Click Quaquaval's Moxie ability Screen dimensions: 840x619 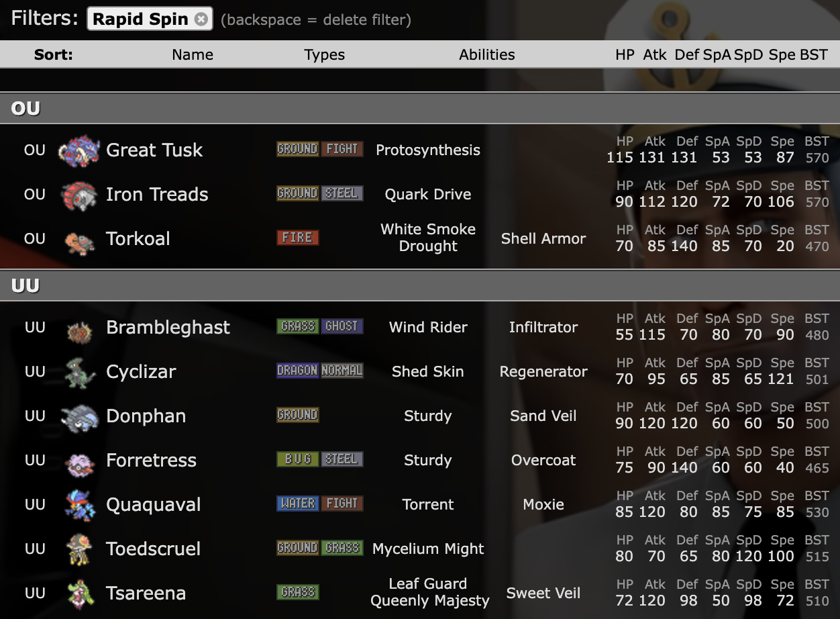543,505
